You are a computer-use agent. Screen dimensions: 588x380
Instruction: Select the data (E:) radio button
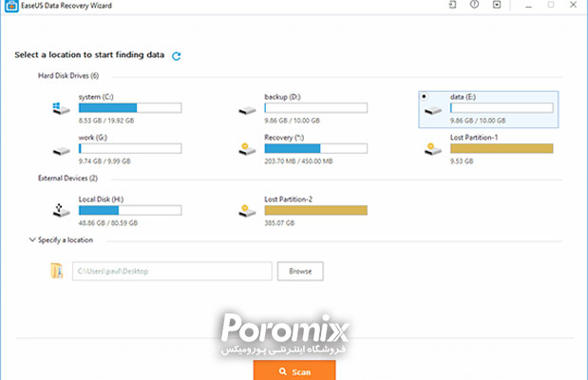423,96
